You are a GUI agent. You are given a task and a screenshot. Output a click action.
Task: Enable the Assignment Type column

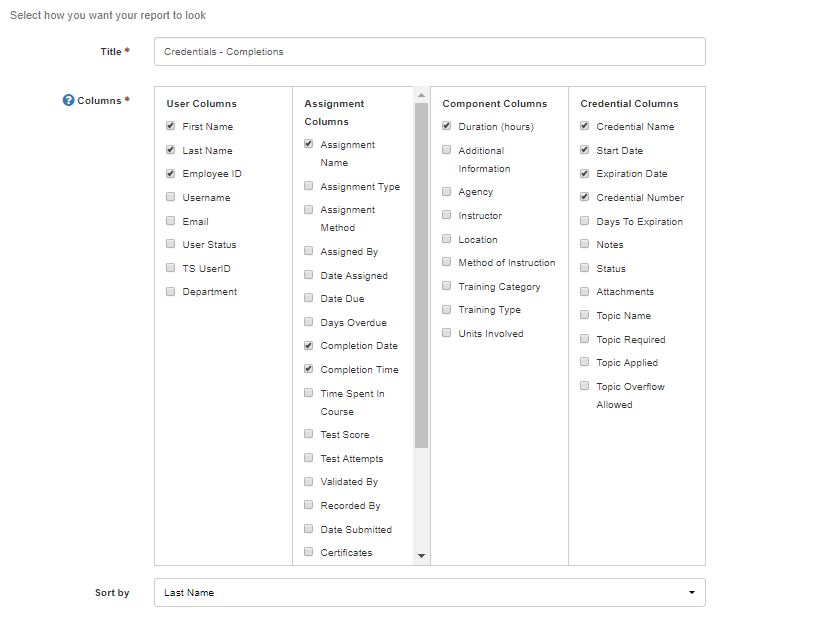308,186
